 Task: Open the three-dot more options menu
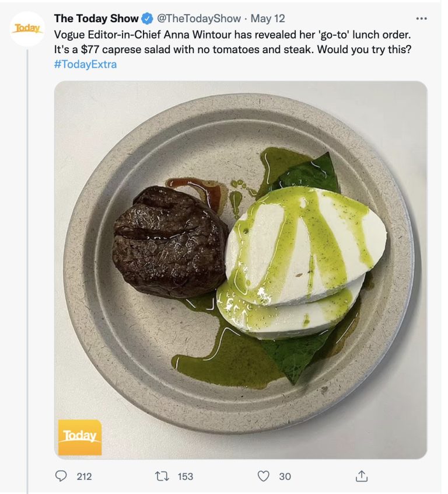(x=421, y=19)
